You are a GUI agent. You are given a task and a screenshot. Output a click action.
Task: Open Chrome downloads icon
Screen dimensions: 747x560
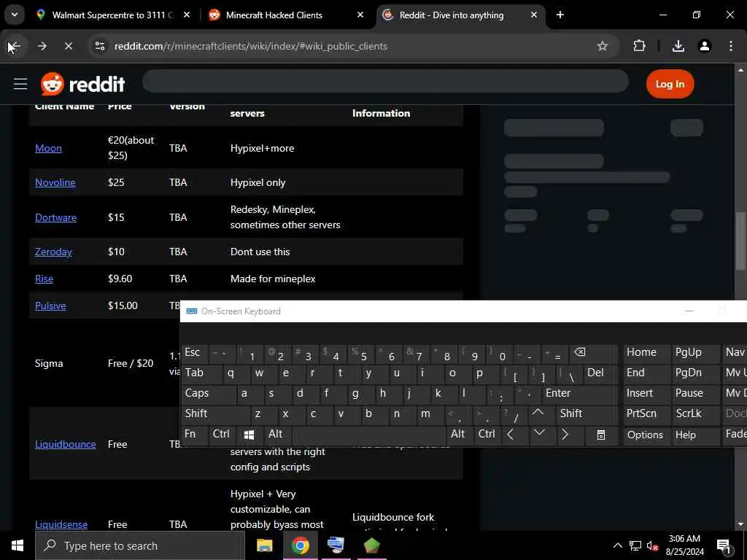(678, 46)
